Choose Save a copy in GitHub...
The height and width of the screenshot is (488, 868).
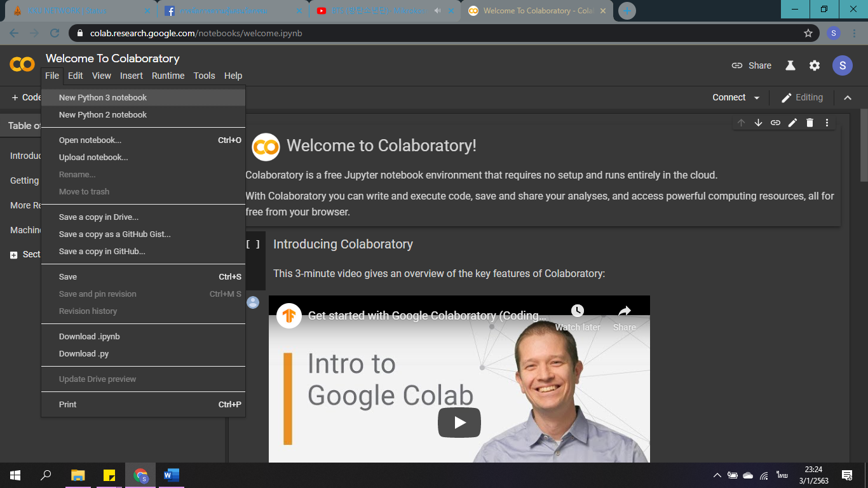(x=143, y=251)
